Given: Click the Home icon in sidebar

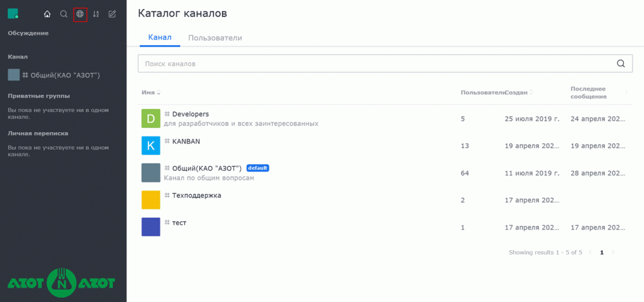Looking at the screenshot, I should tap(47, 14).
